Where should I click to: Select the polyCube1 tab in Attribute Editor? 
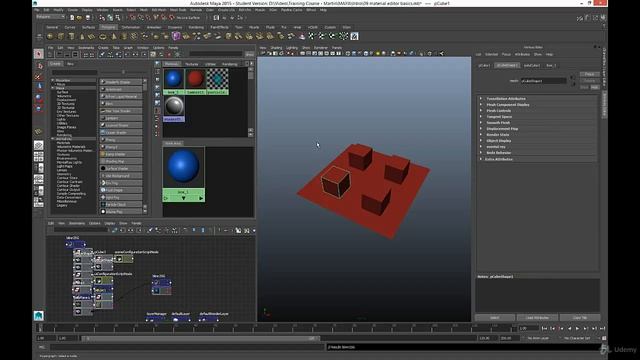pyautogui.click(x=532, y=66)
